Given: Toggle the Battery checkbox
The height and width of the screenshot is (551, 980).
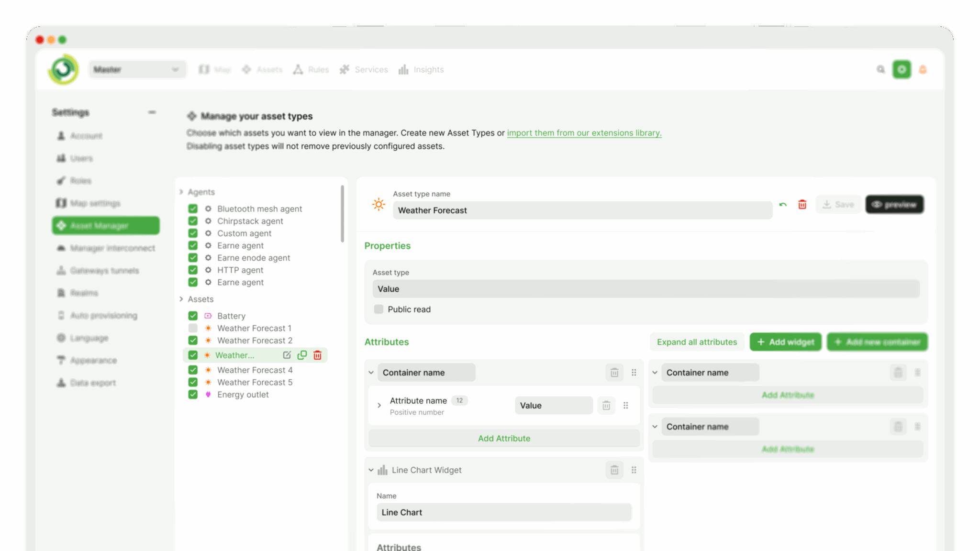Looking at the screenshot, I should [x=193, y=316].
